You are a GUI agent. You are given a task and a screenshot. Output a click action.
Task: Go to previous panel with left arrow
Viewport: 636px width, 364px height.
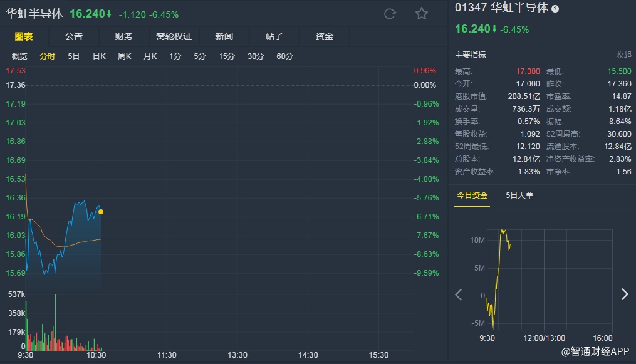coord(459,294)
